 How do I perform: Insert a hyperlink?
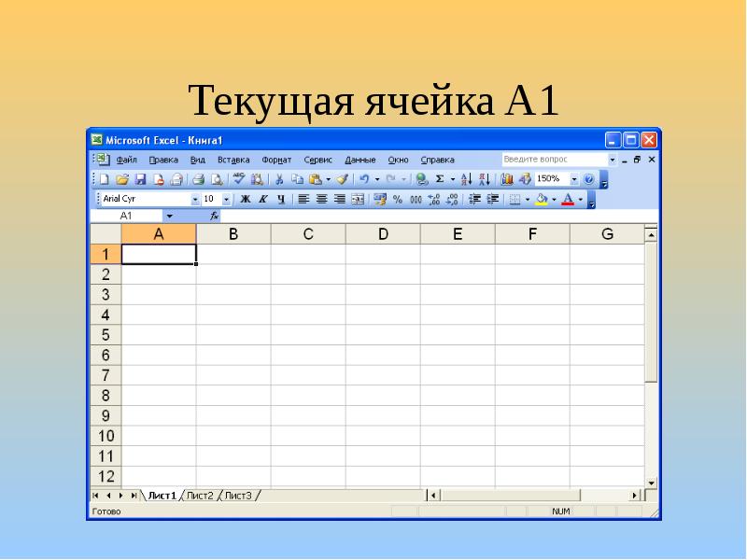click(x=420, y=177)
